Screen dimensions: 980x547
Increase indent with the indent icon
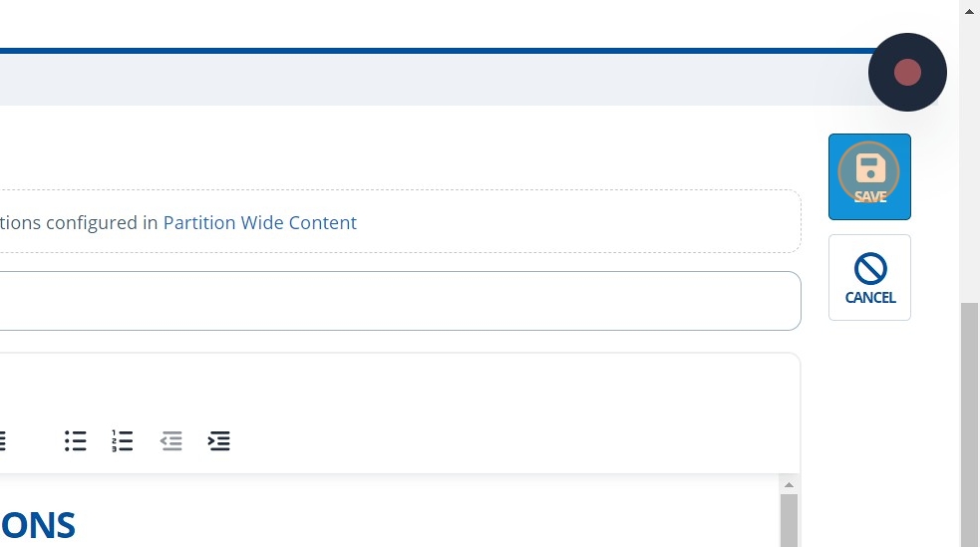click(219, 441)
